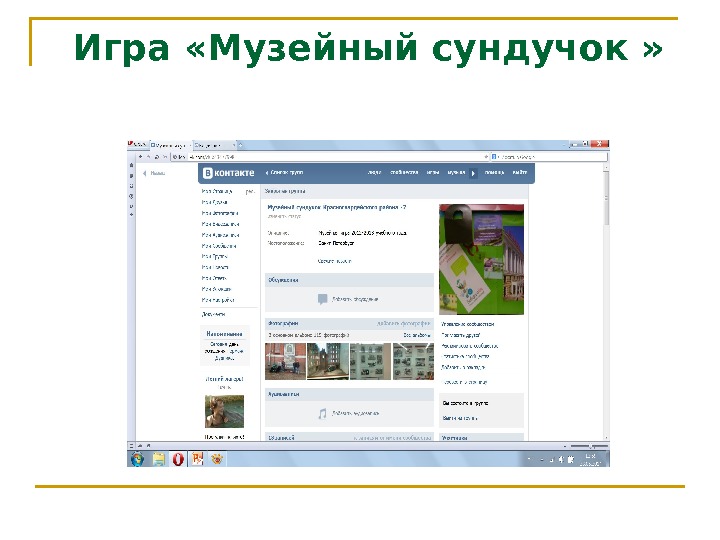Open a new browser tab with plus button
This screenshot has height=540, width=720.
pyautogui.click(x=240, y=145)
